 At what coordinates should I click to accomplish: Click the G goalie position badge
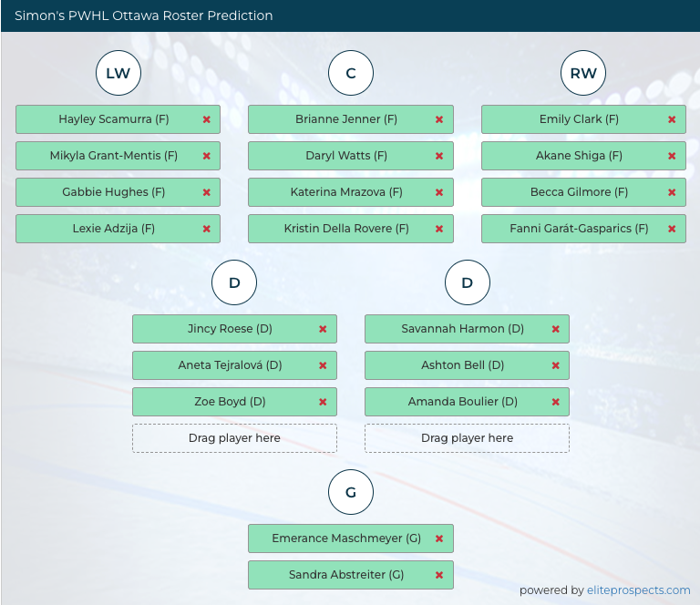click(351, 493)
